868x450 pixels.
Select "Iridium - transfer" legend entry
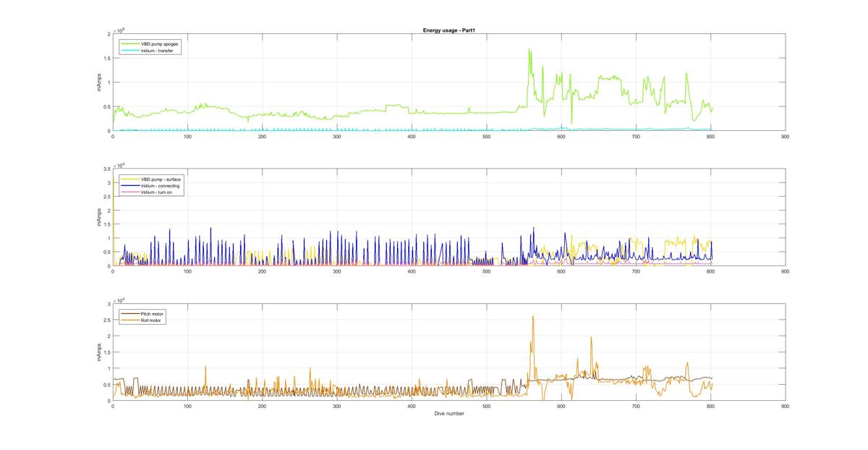coord(157,51)
